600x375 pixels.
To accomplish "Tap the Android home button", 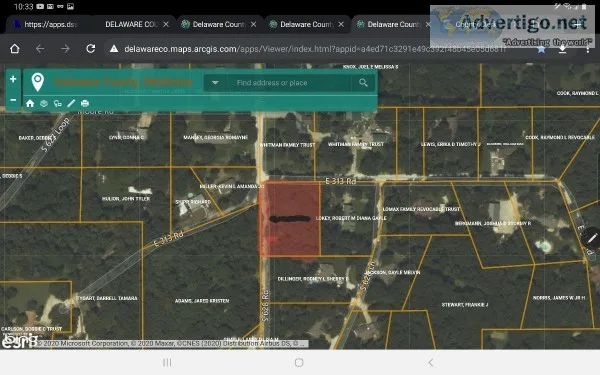I will coord(299,362).
